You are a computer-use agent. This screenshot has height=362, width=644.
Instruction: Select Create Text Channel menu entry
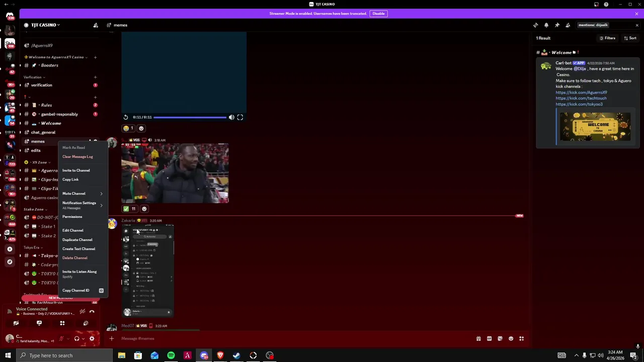(78, 249)
